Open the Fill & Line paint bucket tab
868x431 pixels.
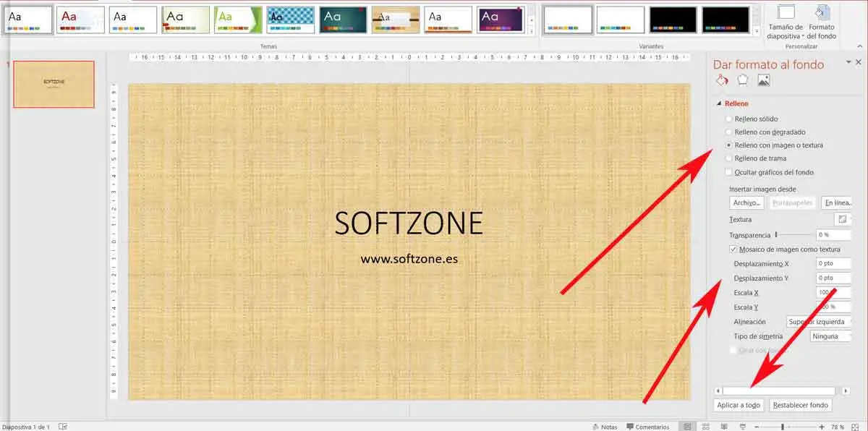pyautogui.click(x=721, y=80)
